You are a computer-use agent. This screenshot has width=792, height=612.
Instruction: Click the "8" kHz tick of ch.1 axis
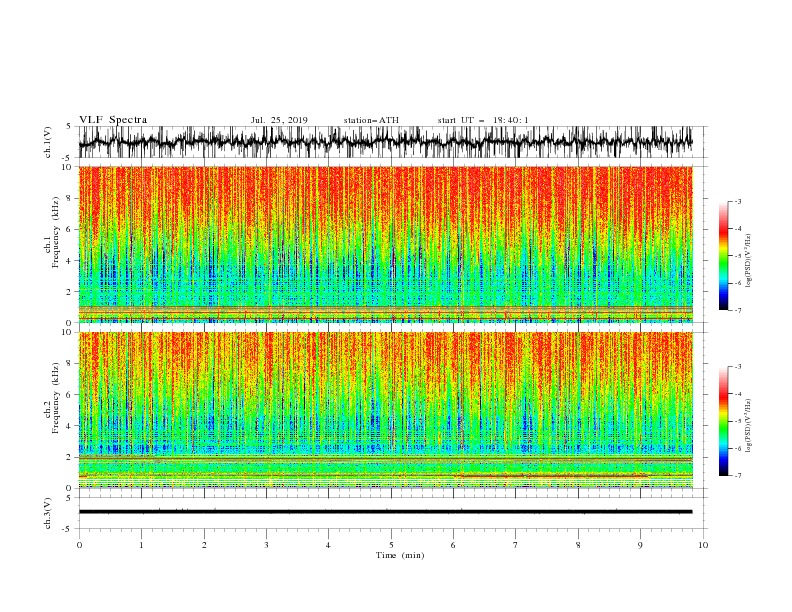(70, 198)
